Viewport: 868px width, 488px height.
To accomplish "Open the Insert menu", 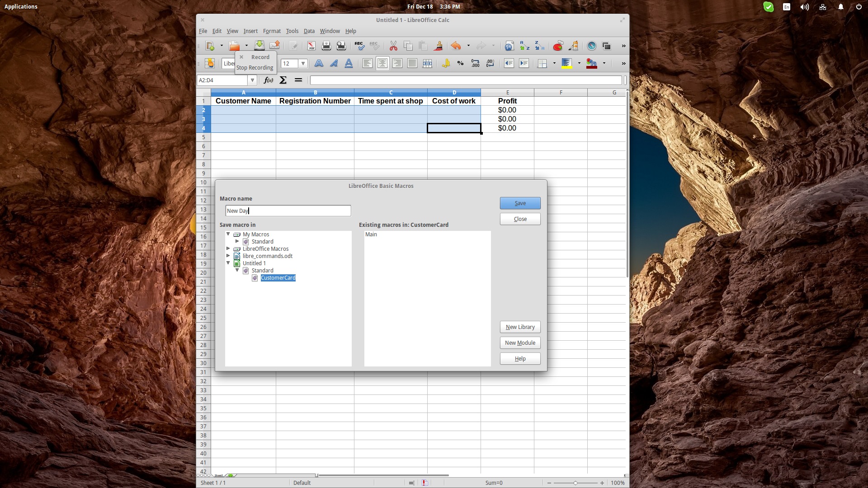I will click(x=250, y=31).
